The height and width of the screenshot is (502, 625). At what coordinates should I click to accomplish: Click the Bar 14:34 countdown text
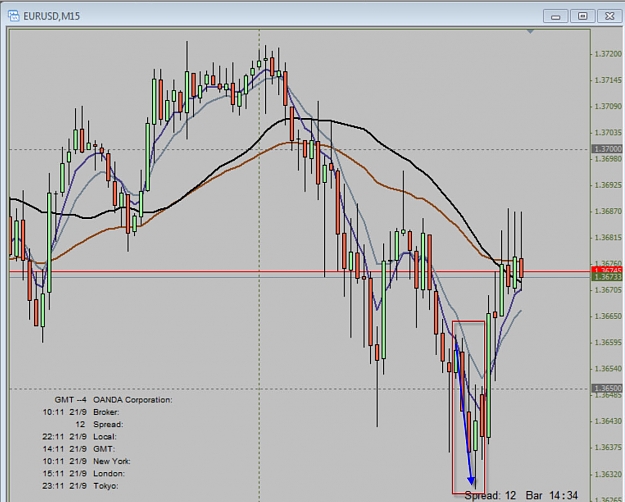[x=552, y=495]
